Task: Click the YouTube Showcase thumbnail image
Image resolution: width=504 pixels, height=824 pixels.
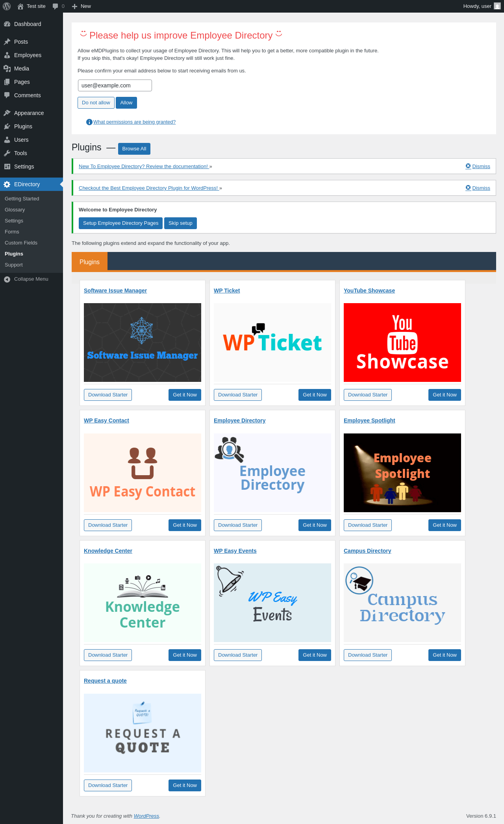Action: click(402, 343)
